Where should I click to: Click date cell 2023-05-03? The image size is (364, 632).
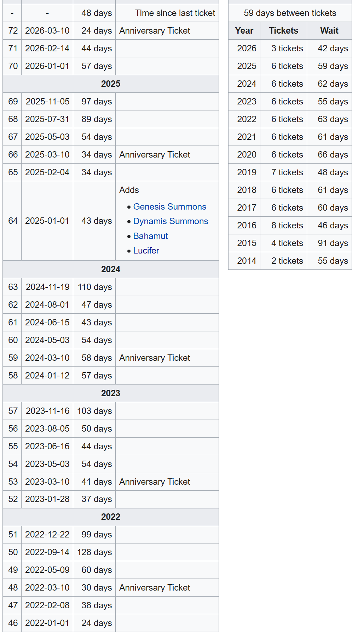point(47,464)
